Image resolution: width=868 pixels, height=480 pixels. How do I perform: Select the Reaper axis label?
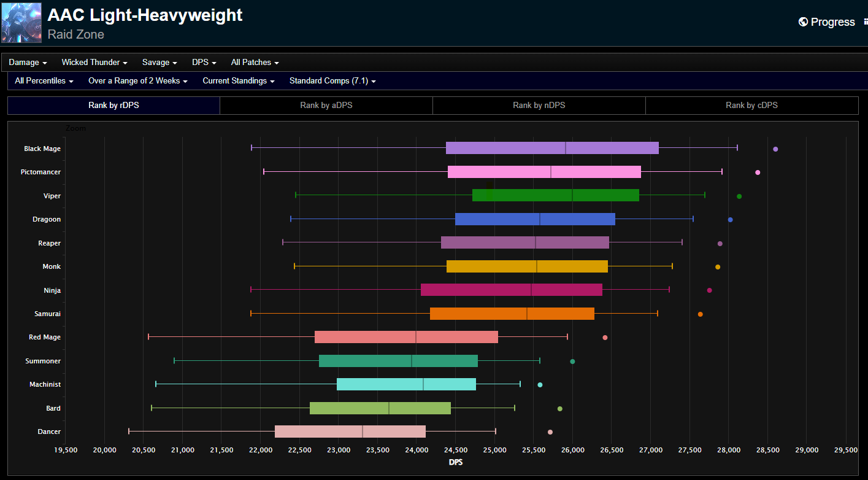coord(50,243)
